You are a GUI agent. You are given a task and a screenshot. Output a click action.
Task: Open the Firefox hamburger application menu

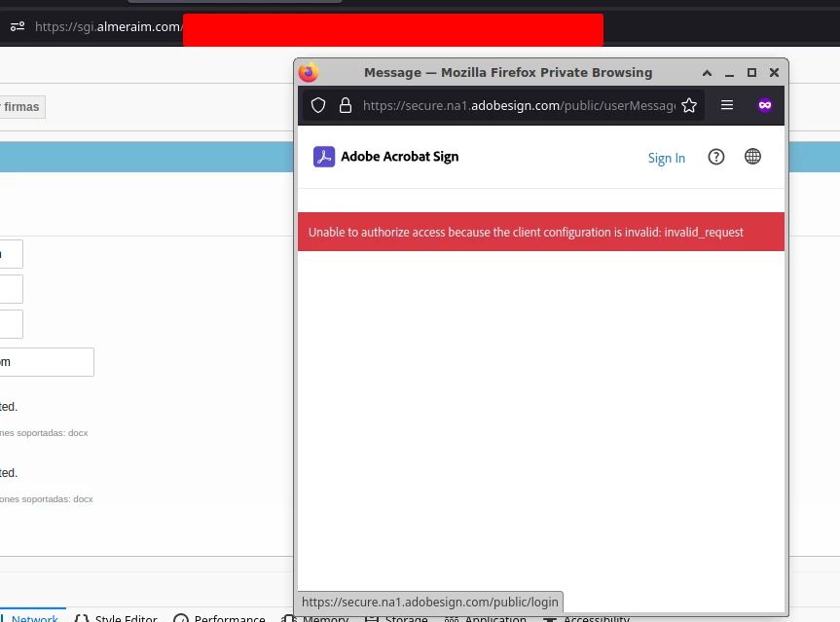[727, 105]
